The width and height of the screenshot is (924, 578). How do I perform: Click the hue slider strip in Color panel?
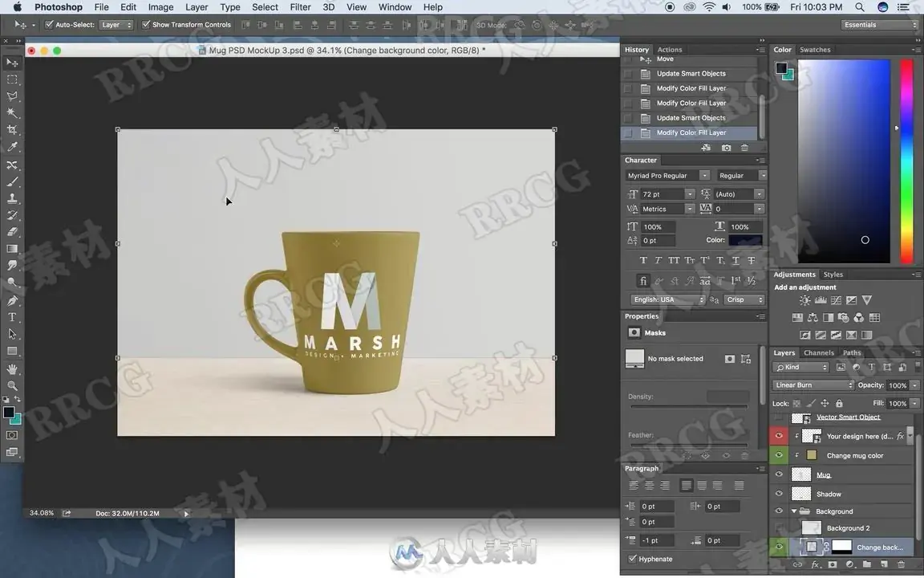click(x=906, y=161)
